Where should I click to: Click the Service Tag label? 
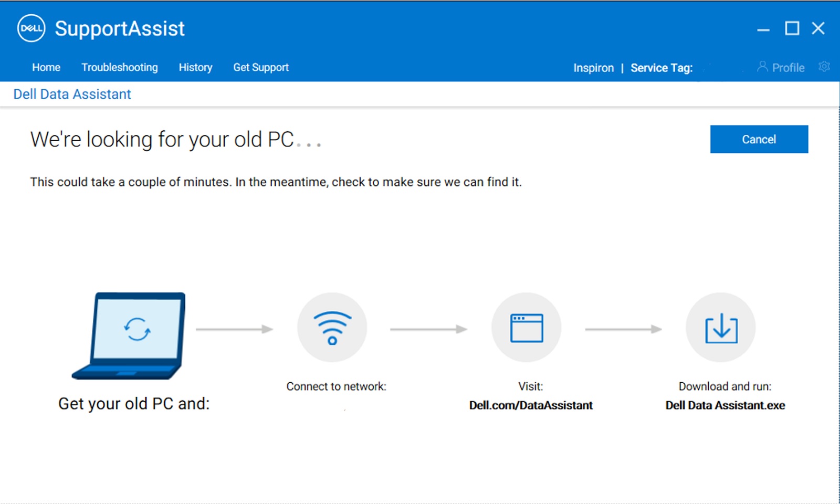[x=661, y=68]
